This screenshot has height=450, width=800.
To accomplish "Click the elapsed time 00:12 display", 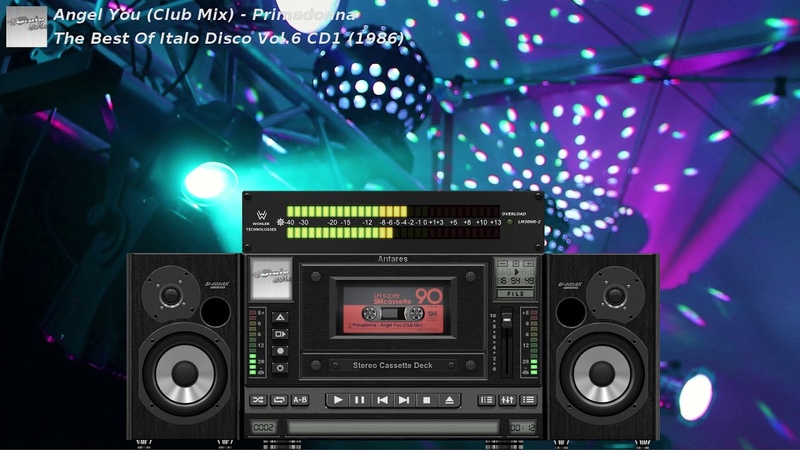I will pyautogui.click(x=522, y=427).
